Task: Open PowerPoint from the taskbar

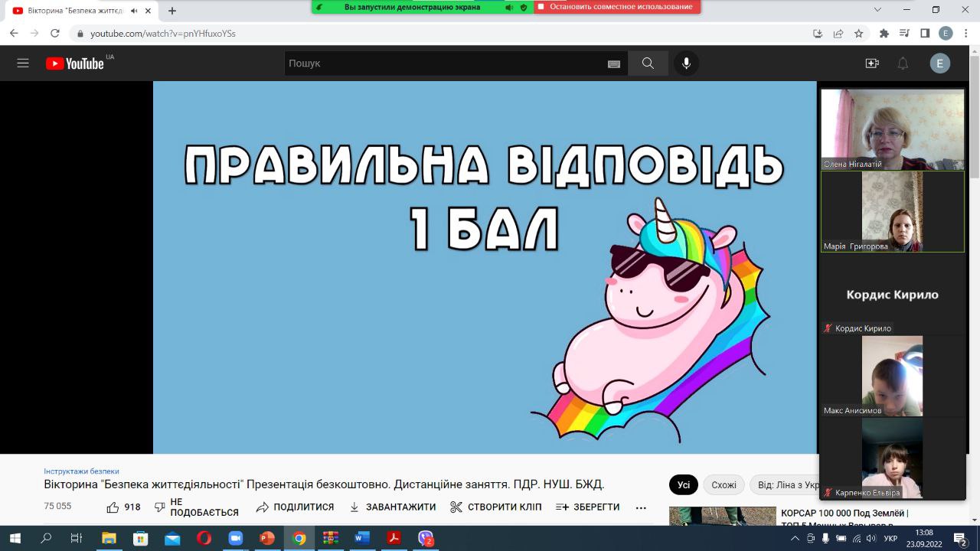Action: (267, 538)
